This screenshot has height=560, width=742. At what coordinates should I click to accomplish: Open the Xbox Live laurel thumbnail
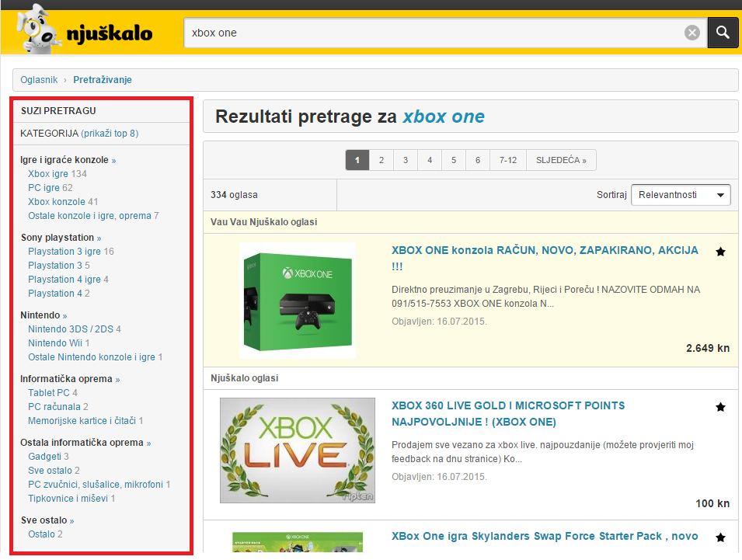tap(297, 450)
